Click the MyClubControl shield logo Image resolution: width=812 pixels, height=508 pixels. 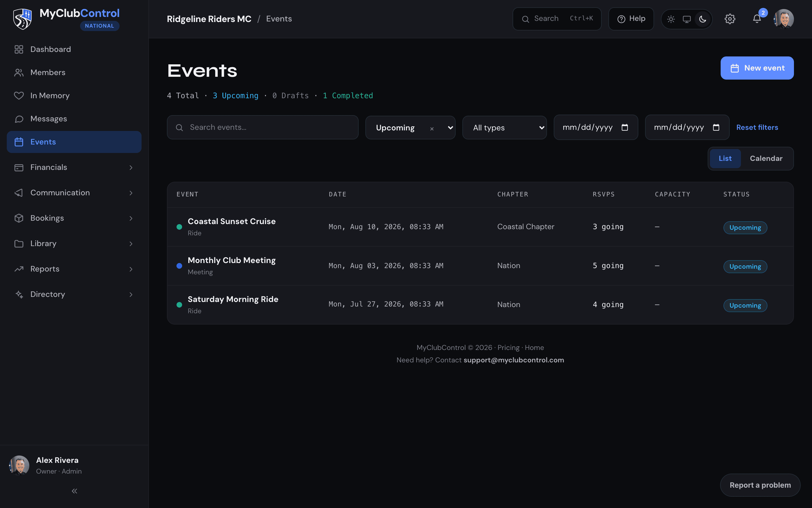pos(22,19)
